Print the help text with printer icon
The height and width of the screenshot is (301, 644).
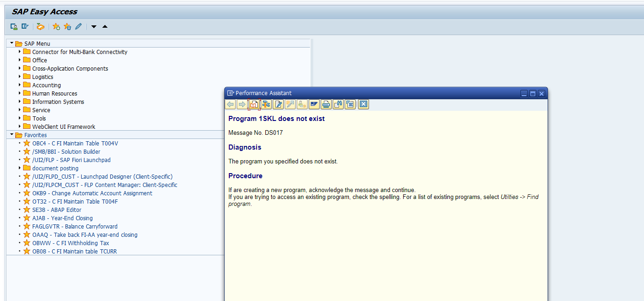(x=326, y=104)
